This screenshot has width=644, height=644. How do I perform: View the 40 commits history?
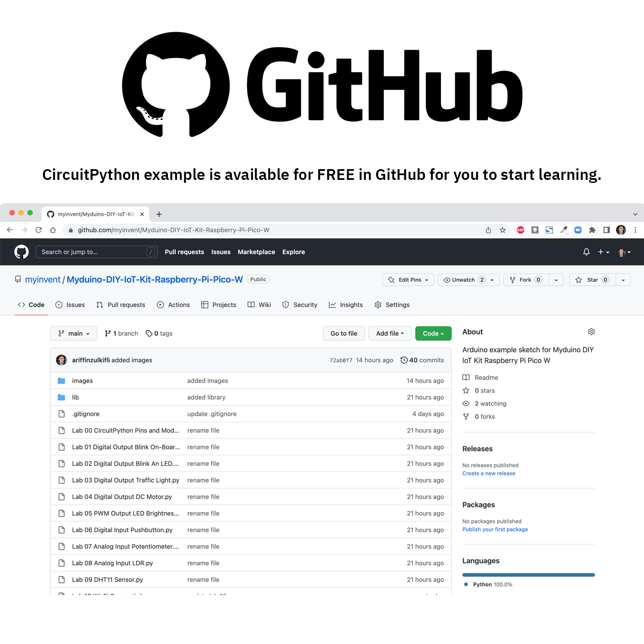tap(422, 360)
